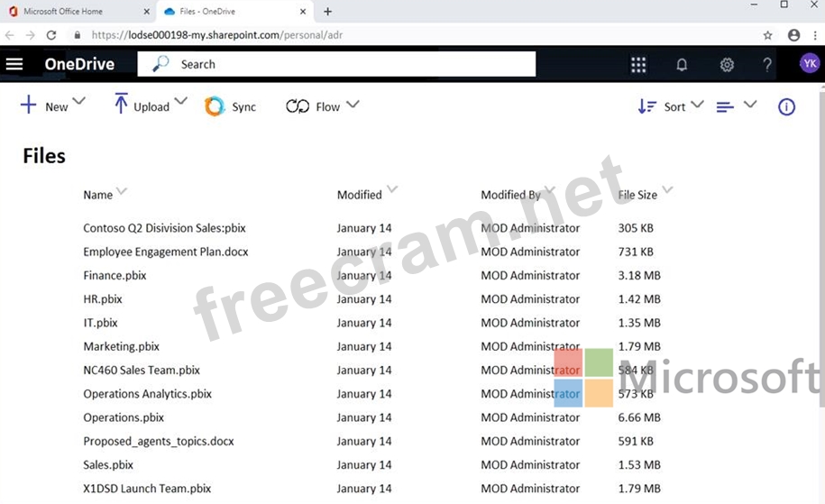Click the New button label

[56, 106]
